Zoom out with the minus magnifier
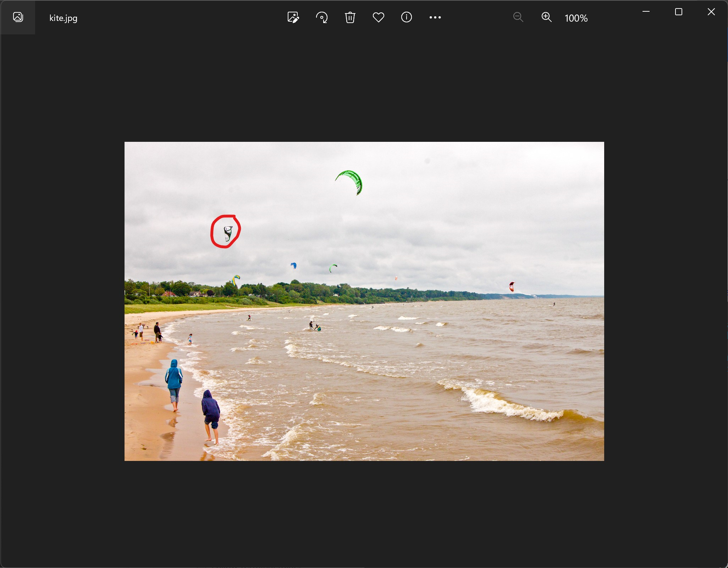The width and height of the screenshot is (728, 568). tap(518, 17)
